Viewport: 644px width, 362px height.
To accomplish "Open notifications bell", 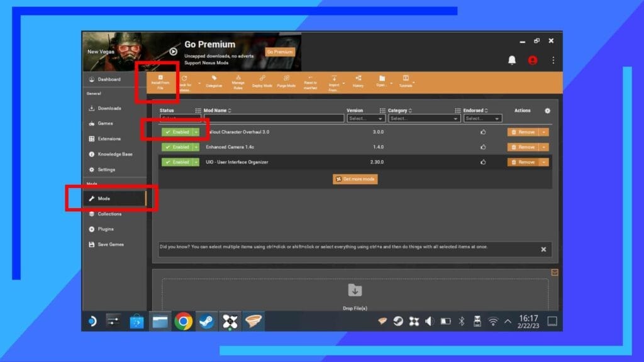I will coord(512,60).
